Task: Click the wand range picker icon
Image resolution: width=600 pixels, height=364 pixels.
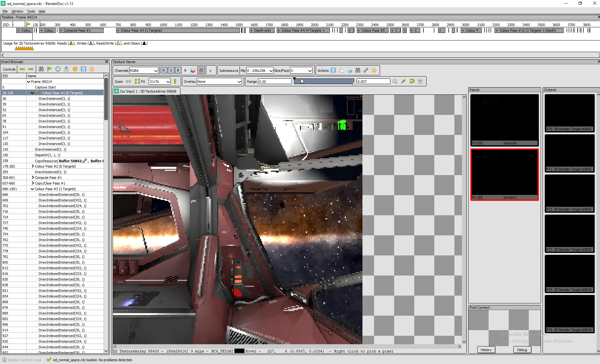Action: [404, 81]
